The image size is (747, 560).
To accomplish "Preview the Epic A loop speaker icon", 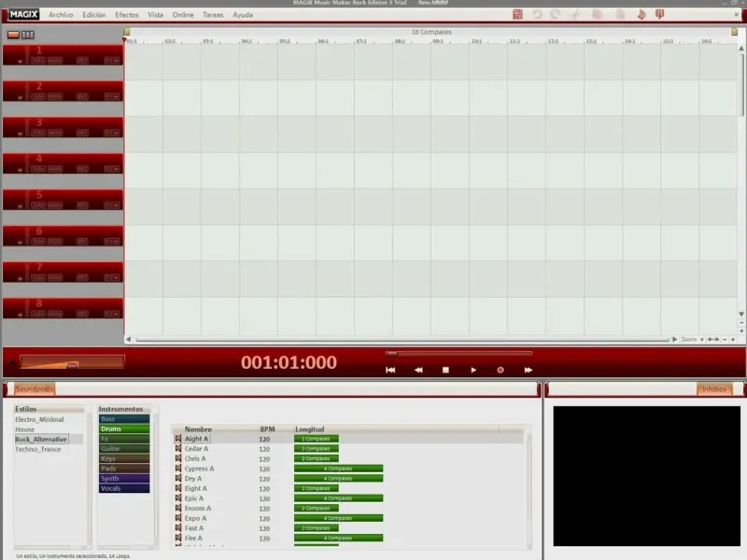I will pyautogui.click(x=178, y=498).
